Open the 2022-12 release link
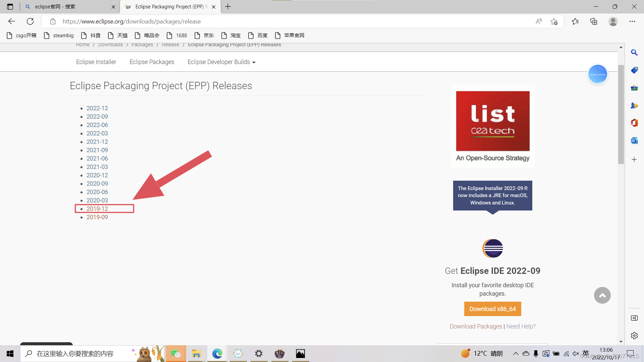The image size is (644, 362). [97, 108]
